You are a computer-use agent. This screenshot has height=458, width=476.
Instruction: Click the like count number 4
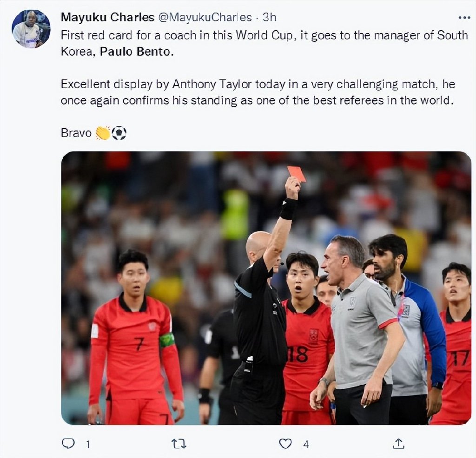tap(306, 445)
